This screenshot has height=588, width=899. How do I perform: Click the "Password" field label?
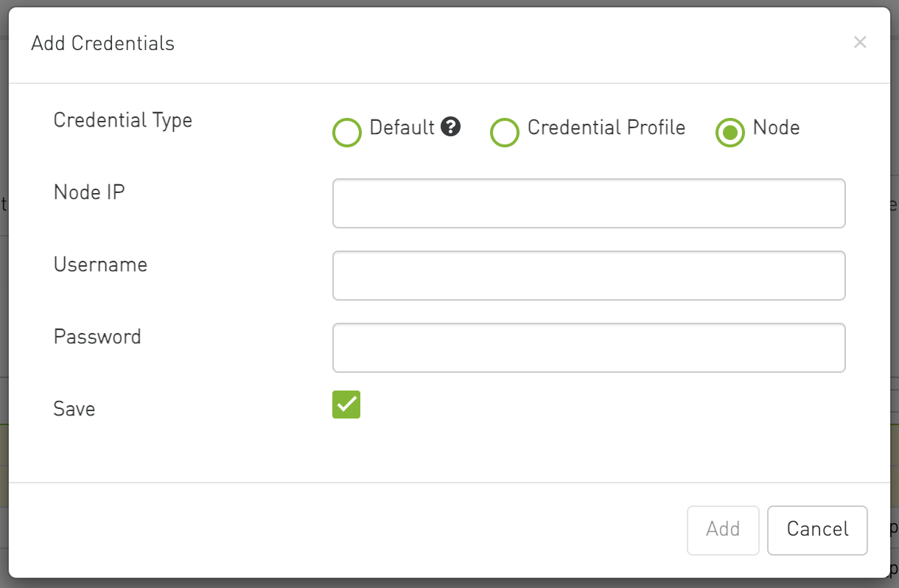coord(97,337)
